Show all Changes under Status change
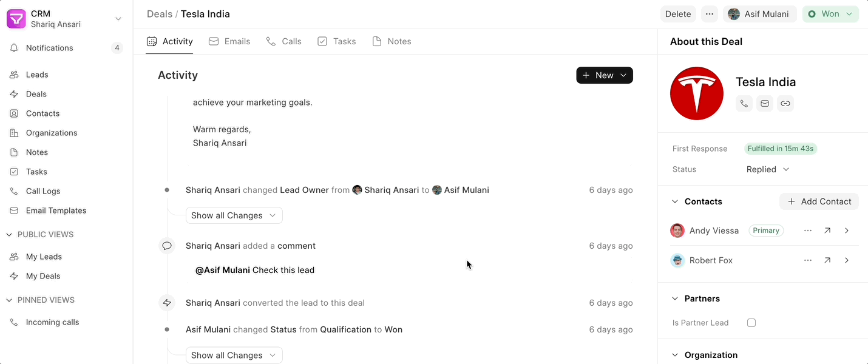The height and width of the screenshot is (364, 868). coord(234,356)
